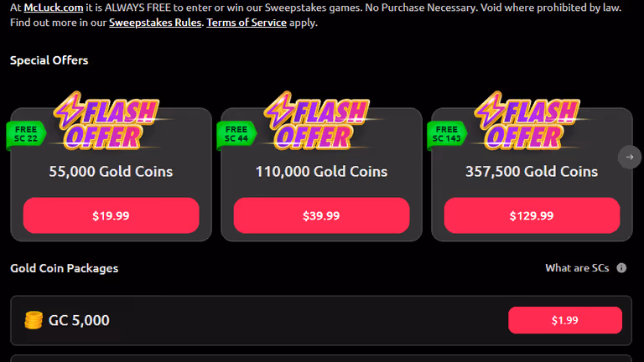The height and width of the screenshot is (362, 644).
Task: Click the next arrow in Special Offers carousel
Action: (629, 157)
